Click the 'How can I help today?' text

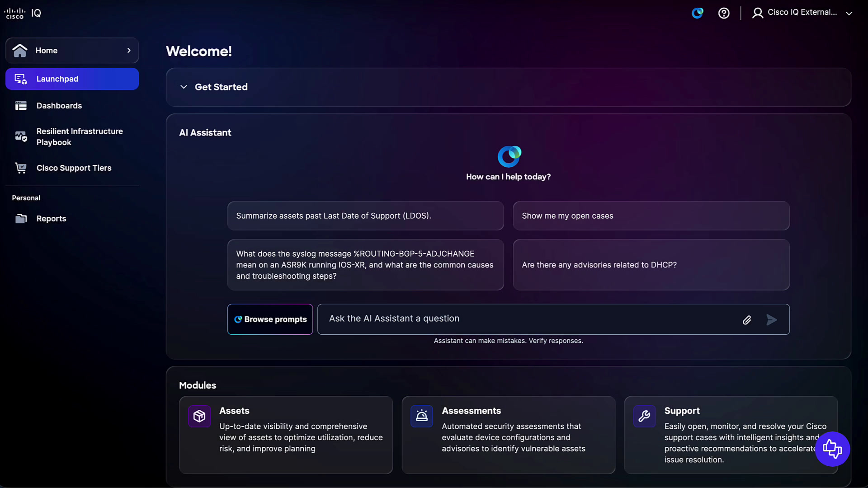point(508,177)
